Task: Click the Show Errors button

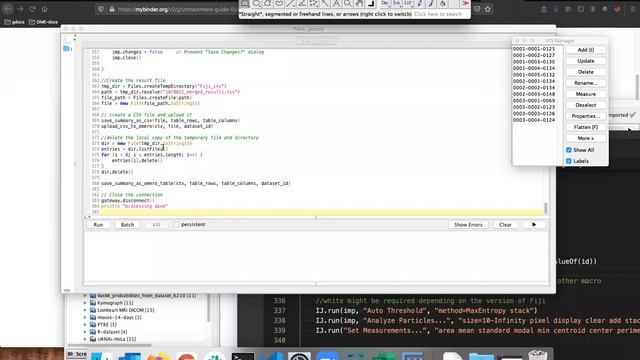Action: coord(468,225)
